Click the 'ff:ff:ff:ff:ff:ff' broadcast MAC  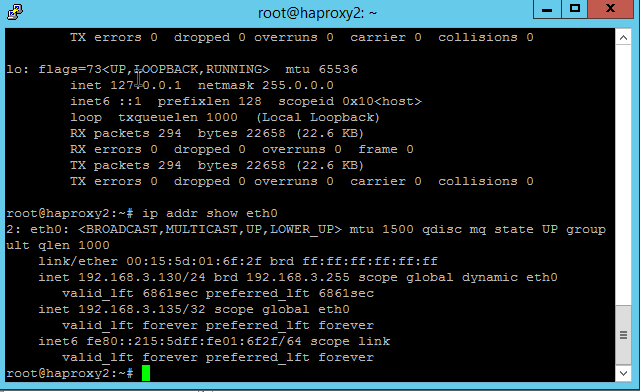(370, 261)
